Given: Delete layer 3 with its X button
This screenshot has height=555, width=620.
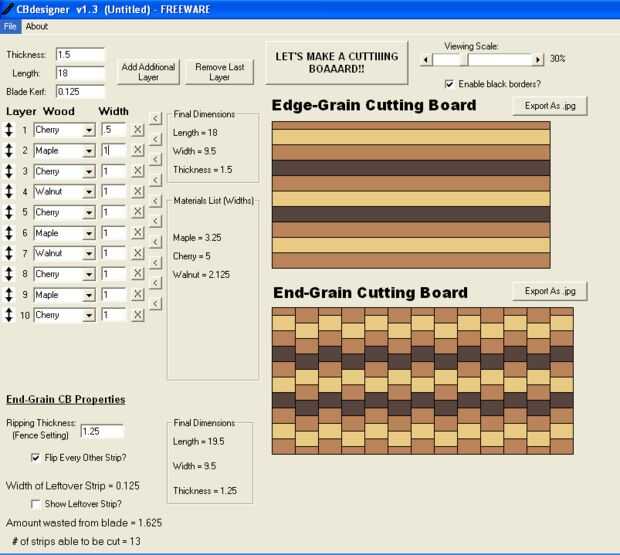Looking at the screenshot, I should tap(138, 171).
